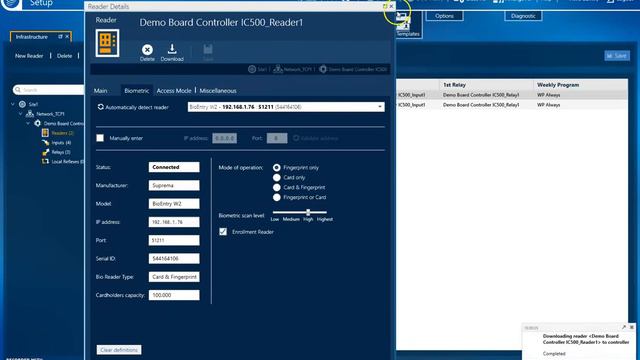Click the Cardholders capacity field
Image resolution: width=640 pixels, height=360 pixels.
tap(174, 295)
